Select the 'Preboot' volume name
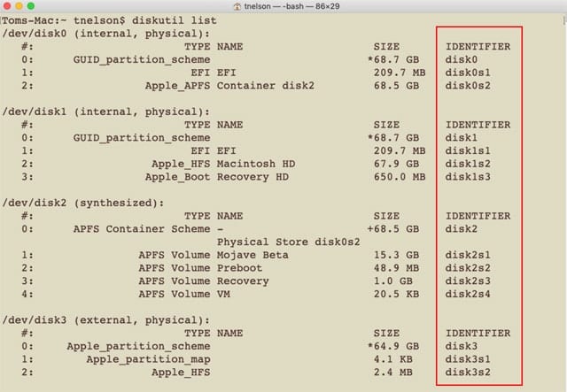Screen dimensions: 567x392 (239, 268)
